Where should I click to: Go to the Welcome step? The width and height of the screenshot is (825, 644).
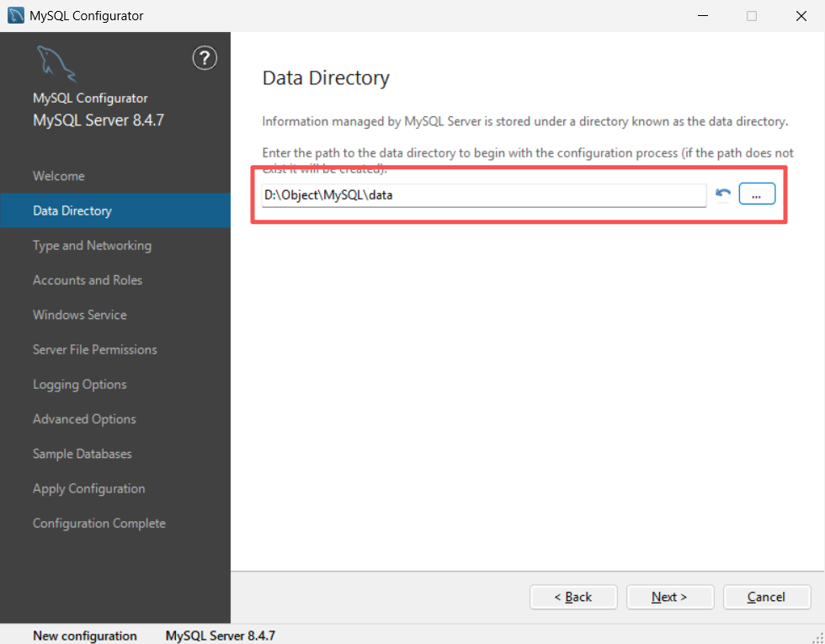(59, 176)
